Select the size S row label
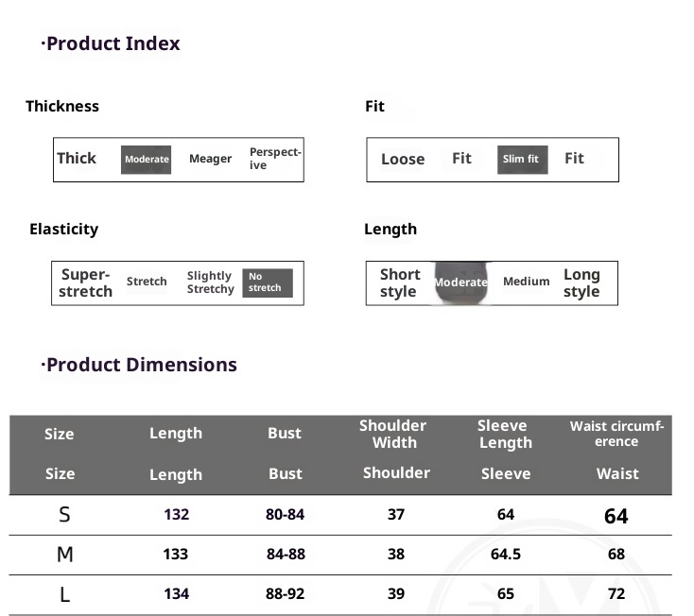Image resolution: width=694 pixels, height=616 pixels. pos(64,515)
